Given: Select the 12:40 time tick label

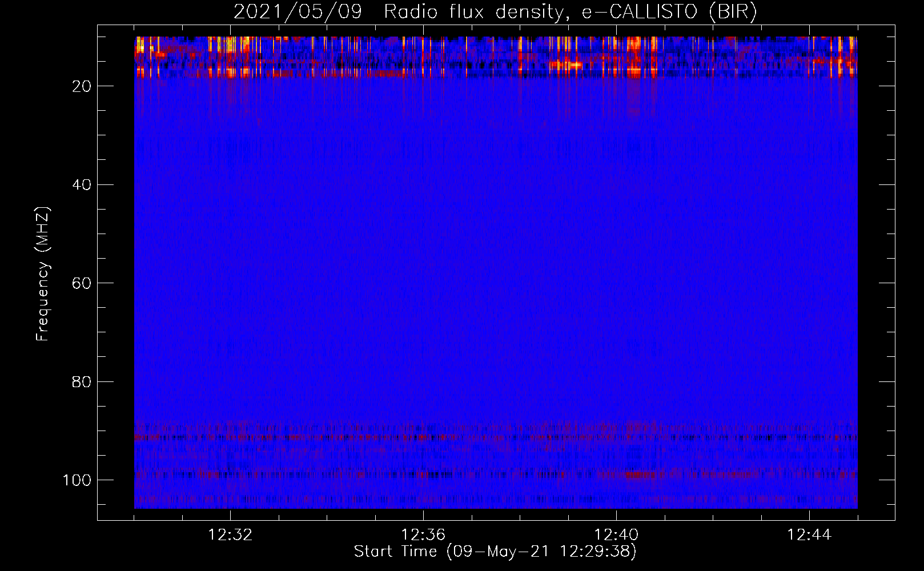Looking at the screenshot, I should click(x=616, y=535).
